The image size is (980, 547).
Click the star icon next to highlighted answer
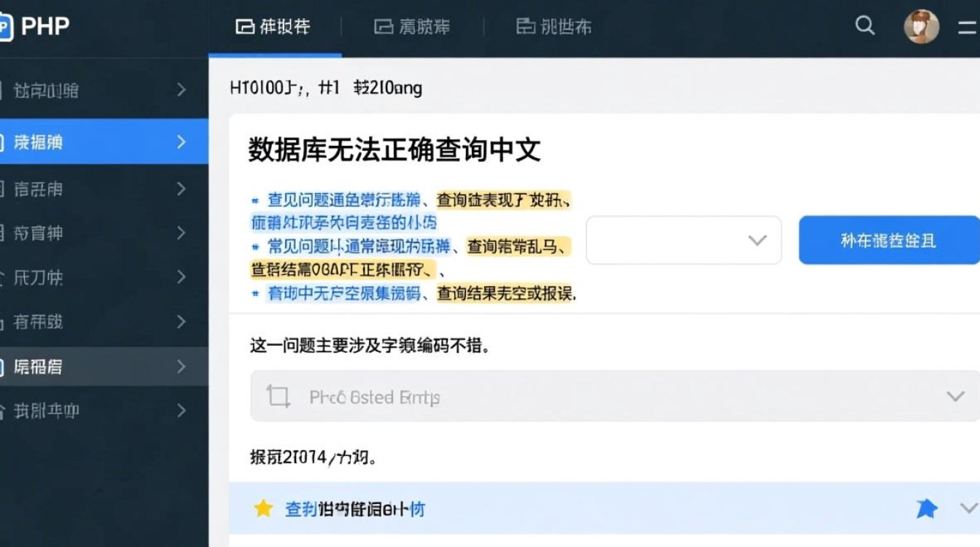click(262, 508)
